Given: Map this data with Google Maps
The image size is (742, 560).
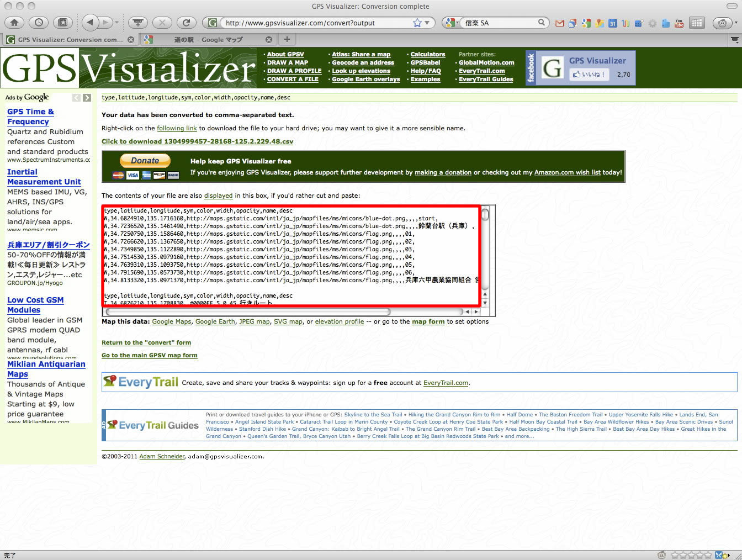Looking at the screenshot, I should 172,321.
